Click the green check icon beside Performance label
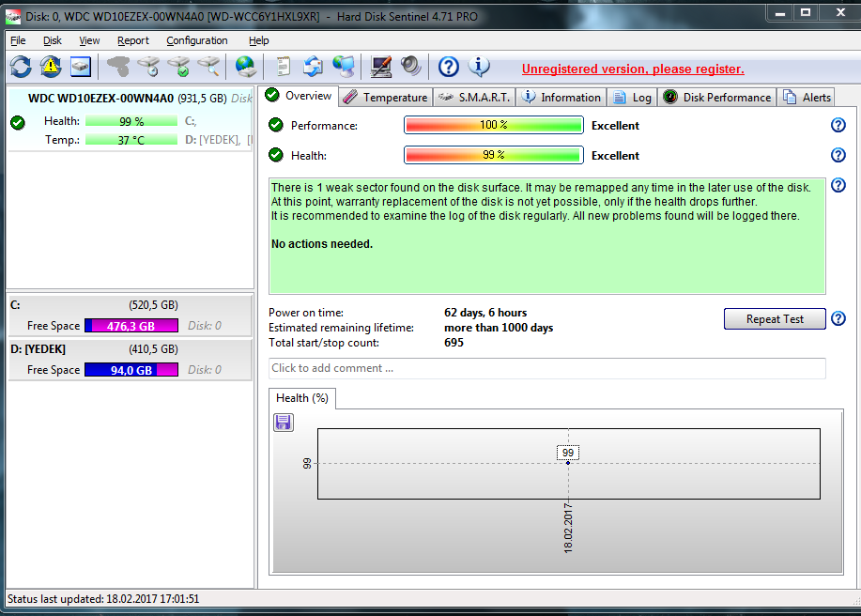Viewport: 861px width, 616px height. (x=276, y=125)
